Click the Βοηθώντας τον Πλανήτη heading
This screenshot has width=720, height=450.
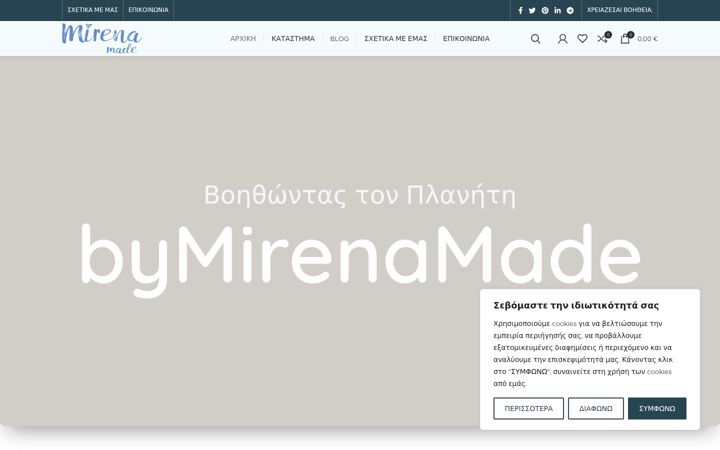coord(360,195)
